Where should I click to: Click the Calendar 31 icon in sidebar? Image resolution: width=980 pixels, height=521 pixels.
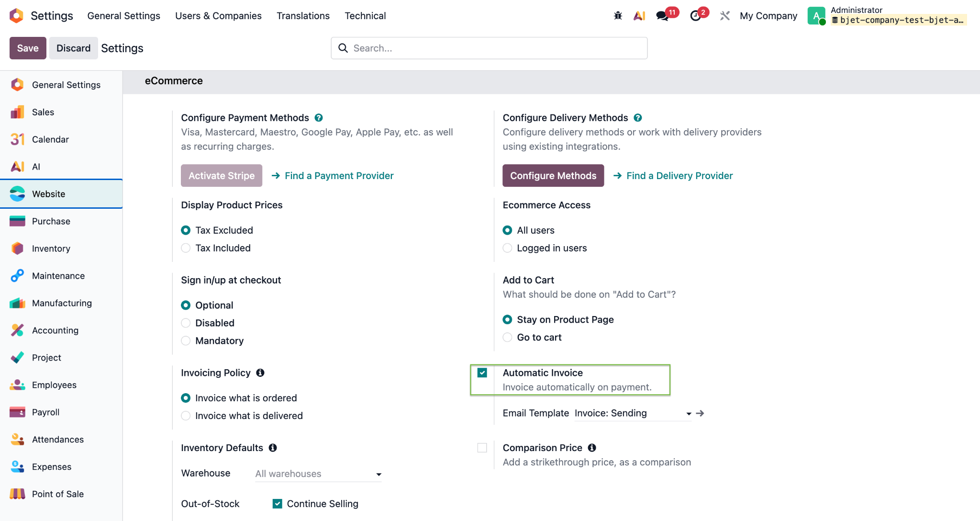point(17,139)
